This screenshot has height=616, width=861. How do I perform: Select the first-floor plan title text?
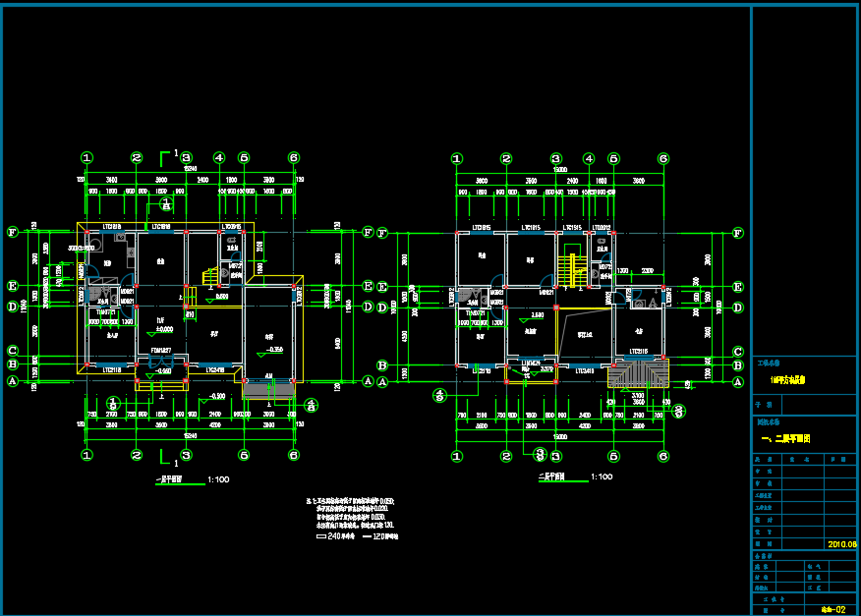tap(170, 479)
